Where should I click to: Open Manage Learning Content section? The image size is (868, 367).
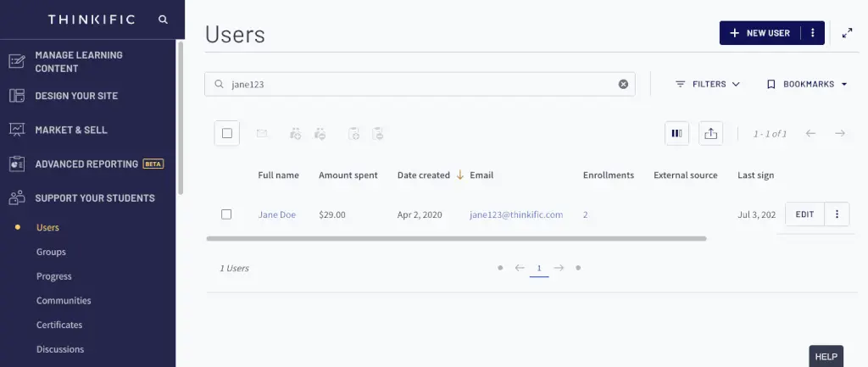[78, 61]
